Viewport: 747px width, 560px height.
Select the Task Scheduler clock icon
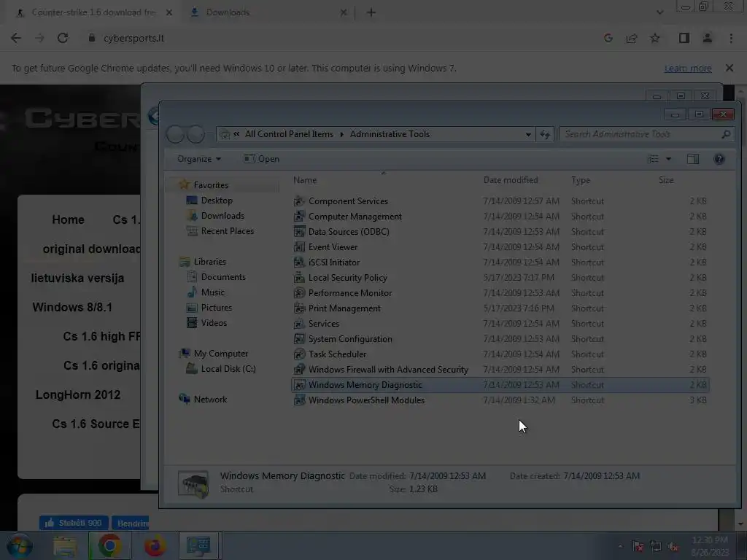point(299,354)
